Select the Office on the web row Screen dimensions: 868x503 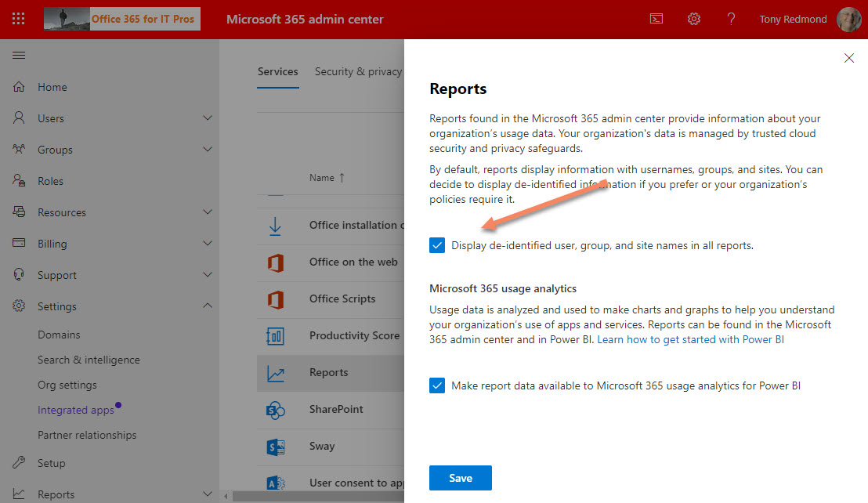[331, 262]
